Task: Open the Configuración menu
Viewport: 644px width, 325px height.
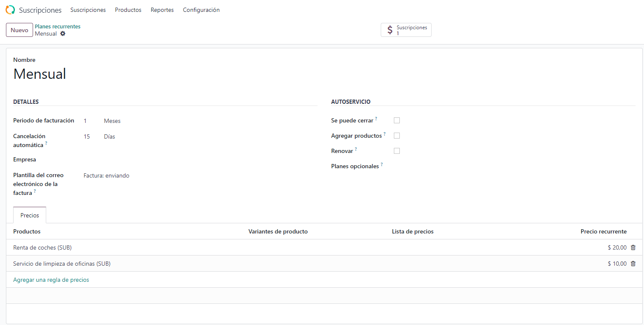Action: point(201,10)
